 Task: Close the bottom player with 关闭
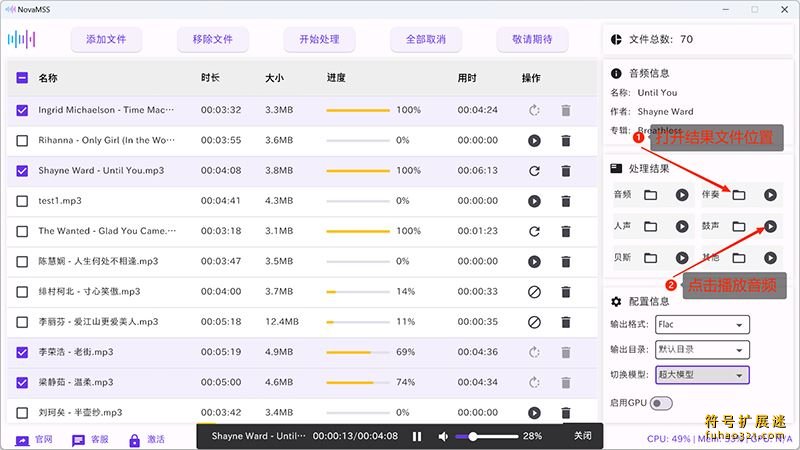[583, 436]
